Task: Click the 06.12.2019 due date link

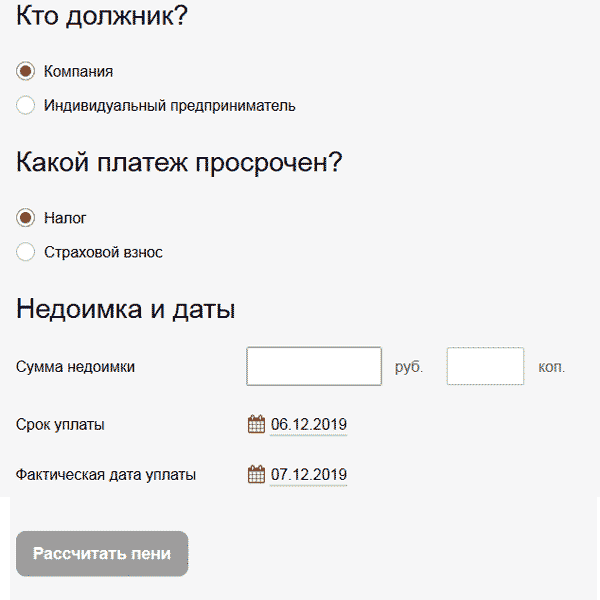Action: pos(308,424)
